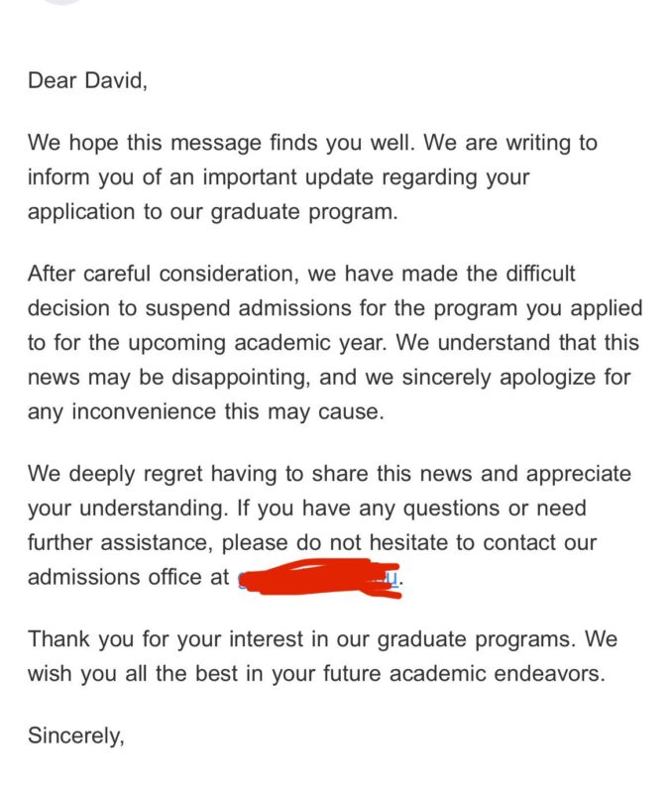Click the "Sincerely," closing line

coord(75,736)
